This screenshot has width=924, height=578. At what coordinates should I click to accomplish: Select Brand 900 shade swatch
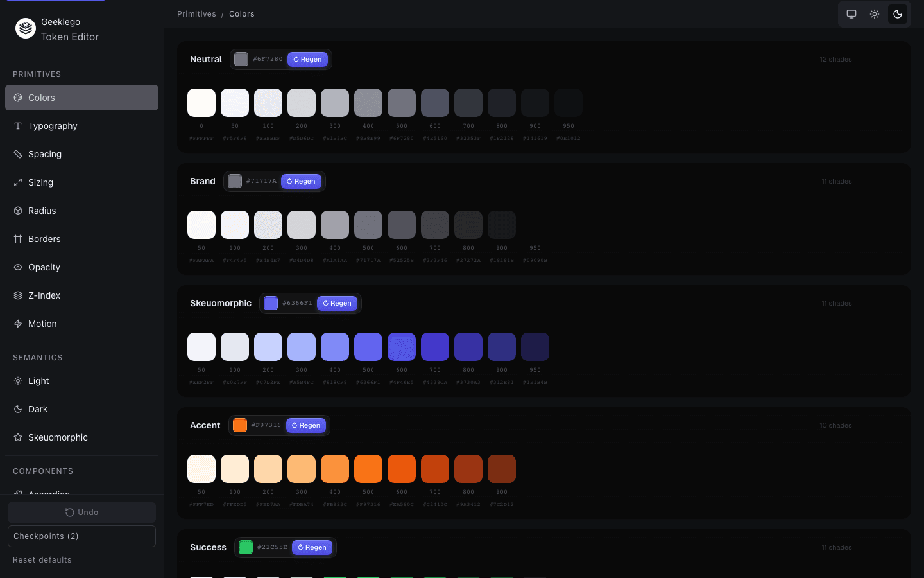(x=502, y=225)
